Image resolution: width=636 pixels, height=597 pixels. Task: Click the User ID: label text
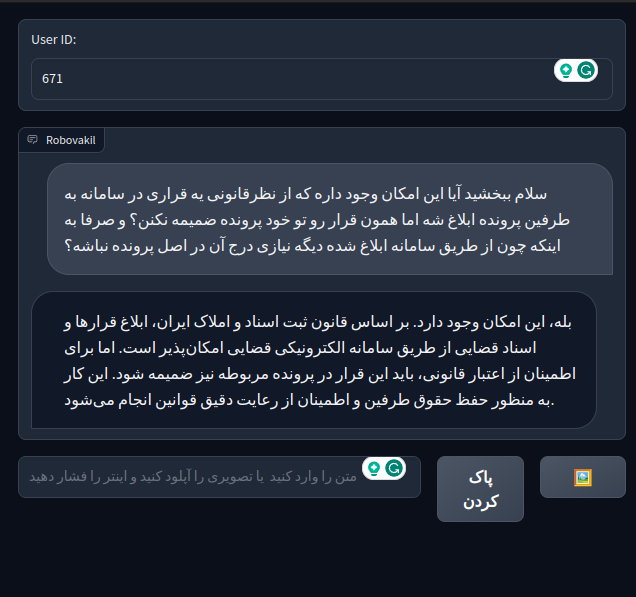(x=54, y=40)
